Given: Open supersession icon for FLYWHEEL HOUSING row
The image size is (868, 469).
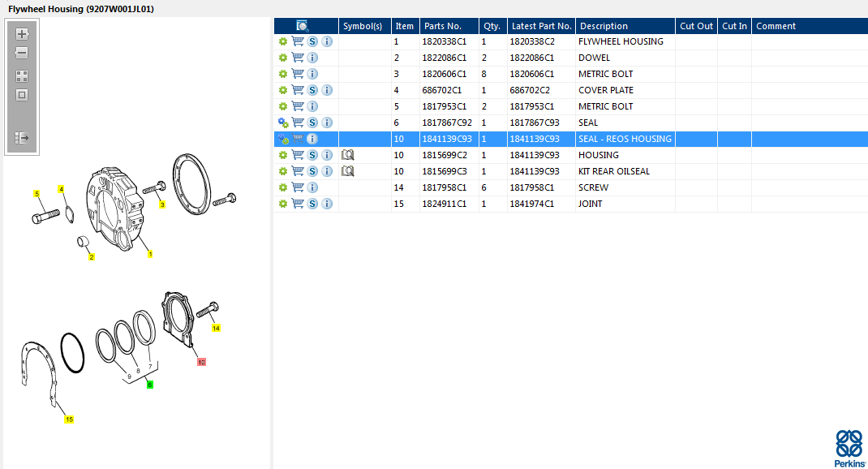Looking at the screenshot, I should click(x=313, y=41).
